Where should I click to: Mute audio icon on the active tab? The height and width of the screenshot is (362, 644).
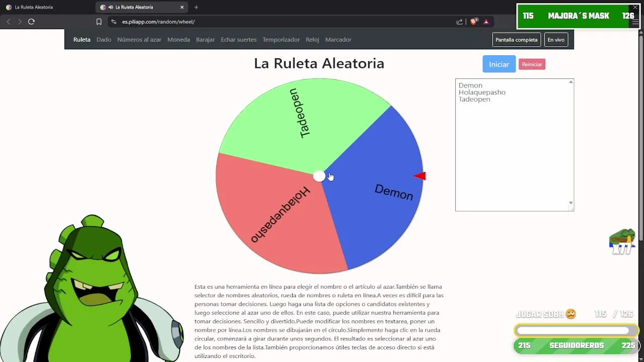click(111, 7)
